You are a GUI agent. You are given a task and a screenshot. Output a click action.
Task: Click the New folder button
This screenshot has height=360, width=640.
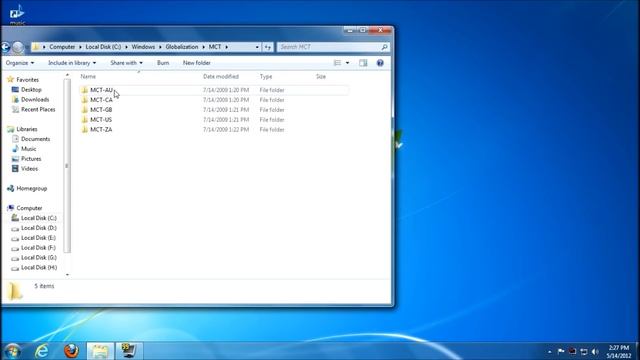[x=197, y=63]
